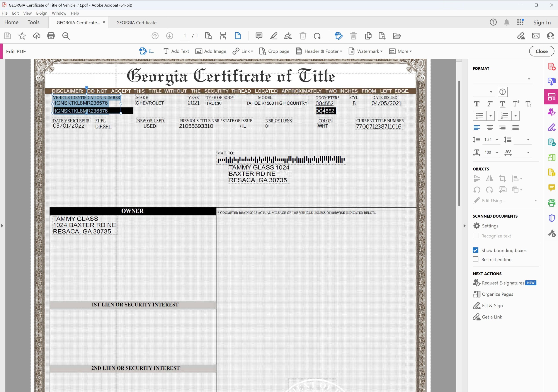Click the superscript T icon
The height and width of the screenshot is (392, 558).
(516, 104)
